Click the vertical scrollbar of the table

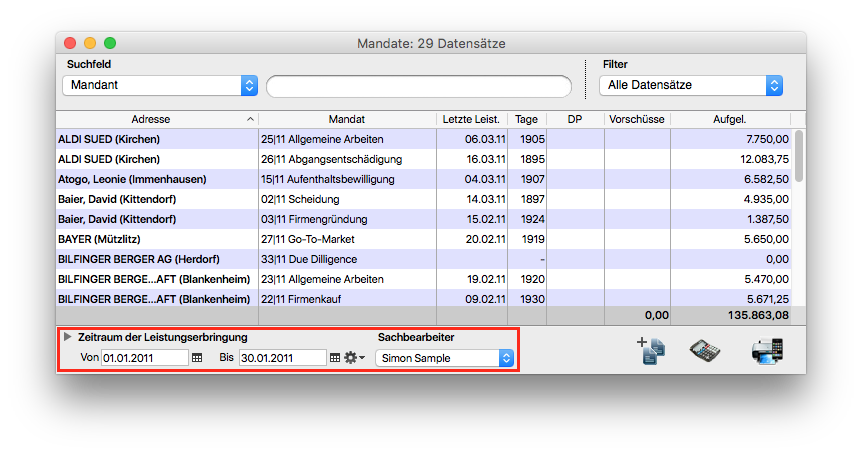point(799,157)
